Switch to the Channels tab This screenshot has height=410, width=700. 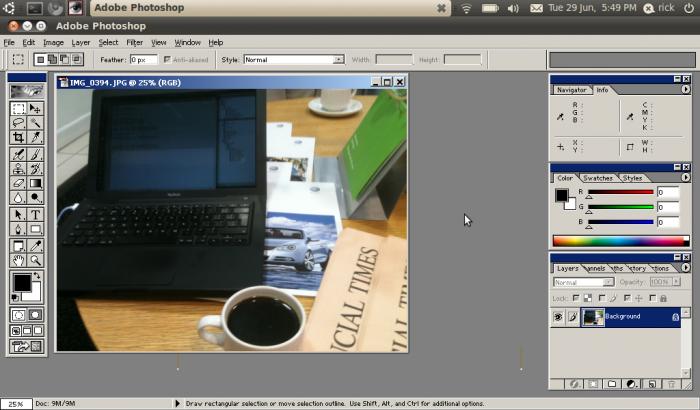(x=596, y=268)
